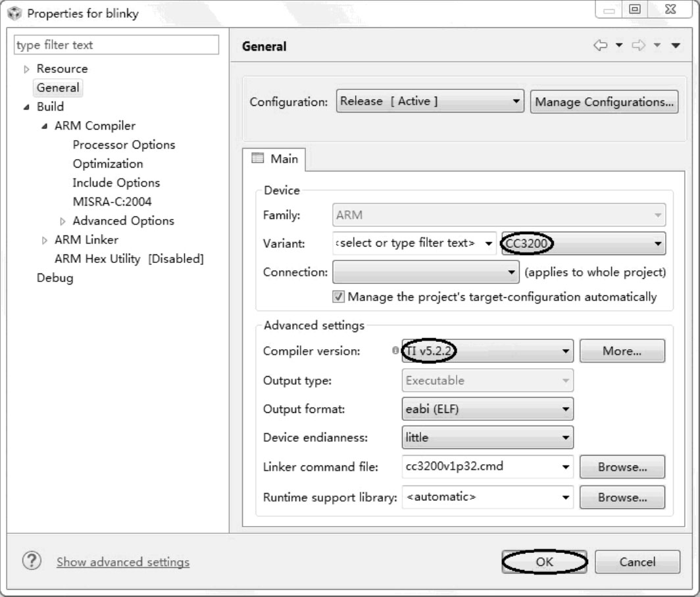
Task: Open the view menu triangle in header
Action: point(676,46)
